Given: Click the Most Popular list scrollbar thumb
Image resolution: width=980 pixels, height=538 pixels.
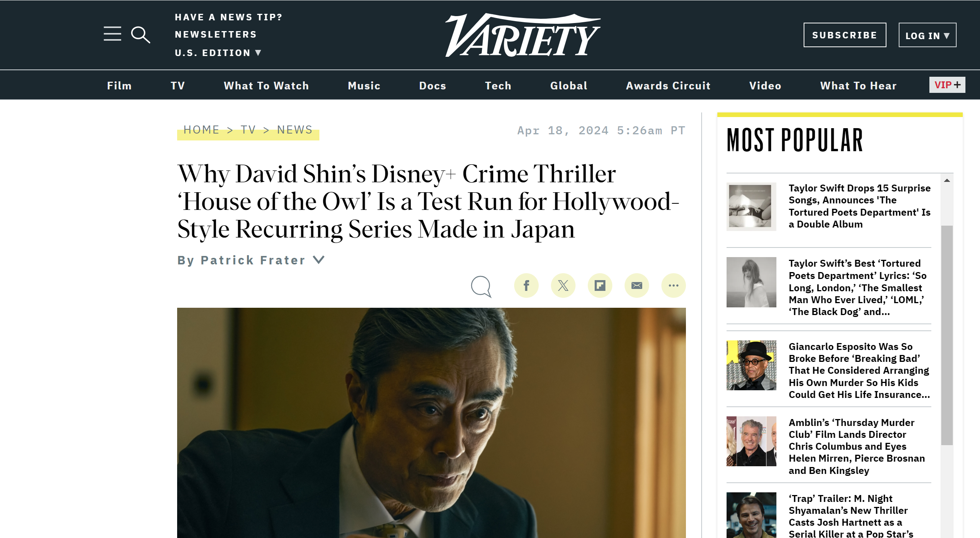Looking at the screenshot, I should [x=947, y=335].
